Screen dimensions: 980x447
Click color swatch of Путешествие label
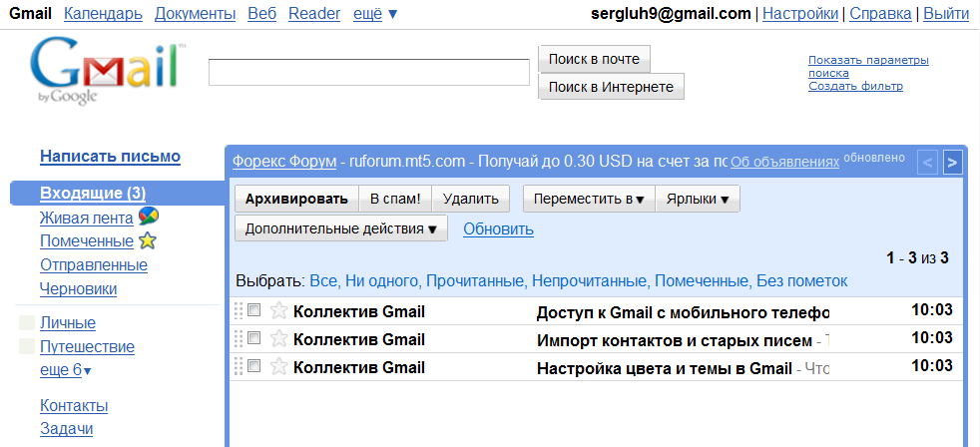click(27, 347)
